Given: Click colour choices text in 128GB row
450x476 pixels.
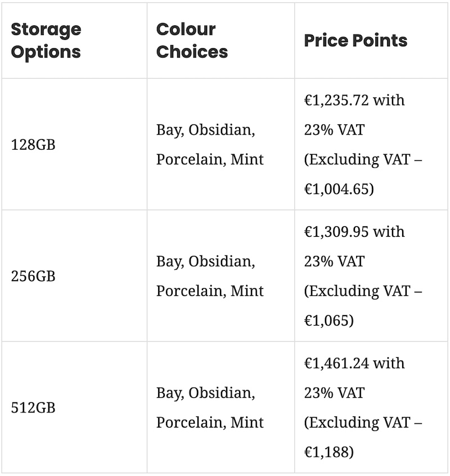Looking at the screenshot, I should [210, 145].
